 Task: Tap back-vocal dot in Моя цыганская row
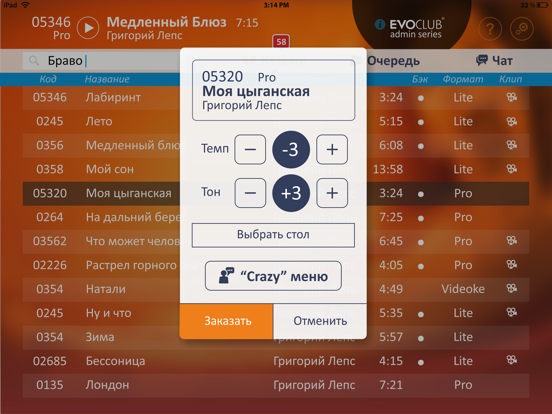pyautogui.click(x=420, y=194)
